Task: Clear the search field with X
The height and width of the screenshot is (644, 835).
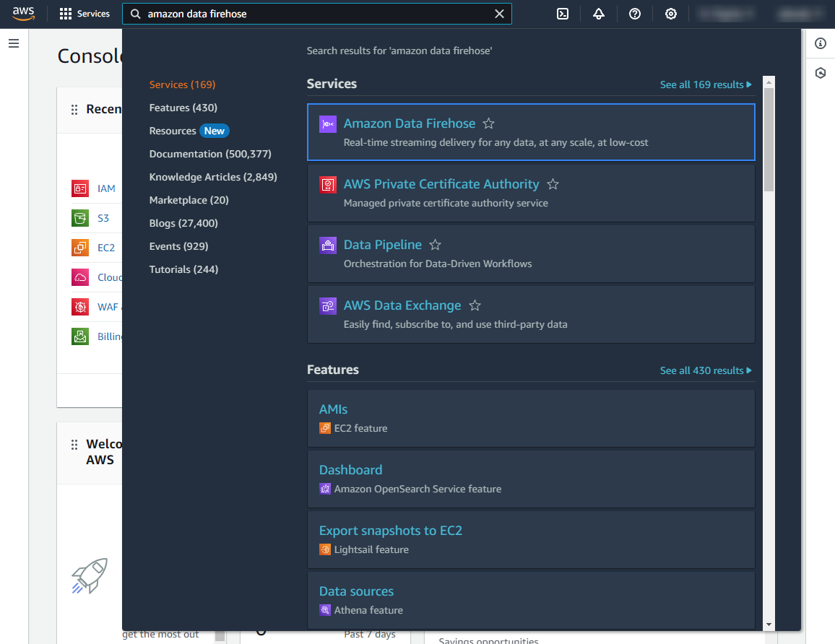Action: tap(499, 14)
